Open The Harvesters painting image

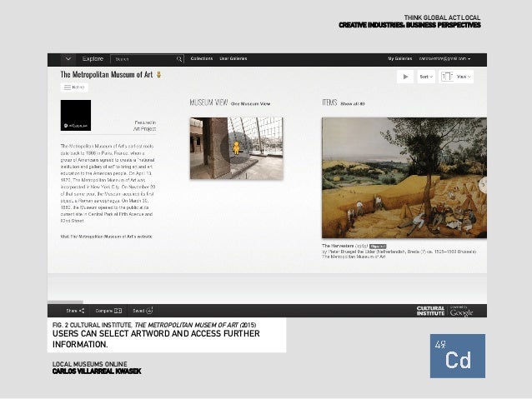[x=404, y=177]
